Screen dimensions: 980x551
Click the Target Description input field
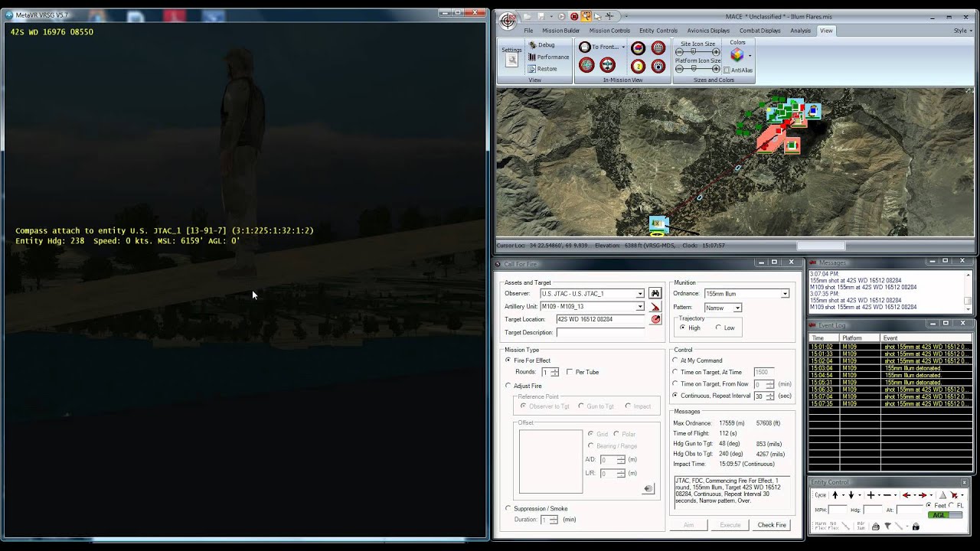(x=601, y=333)
